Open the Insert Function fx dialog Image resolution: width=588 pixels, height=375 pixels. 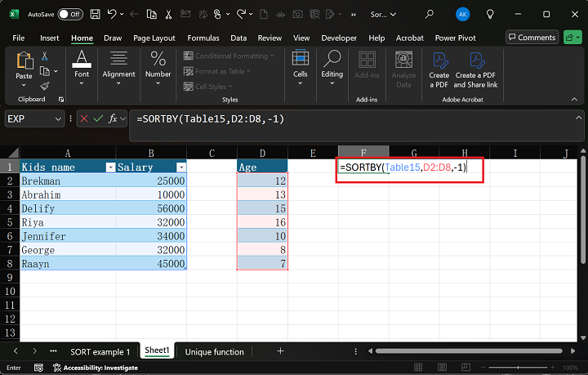pos(114,119)
